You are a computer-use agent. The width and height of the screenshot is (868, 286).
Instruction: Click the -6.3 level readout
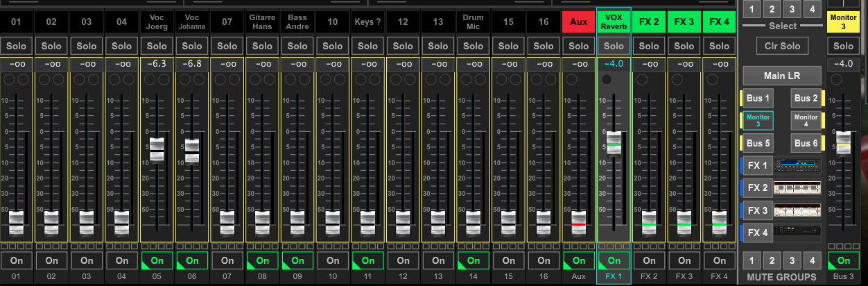point(157,64)
